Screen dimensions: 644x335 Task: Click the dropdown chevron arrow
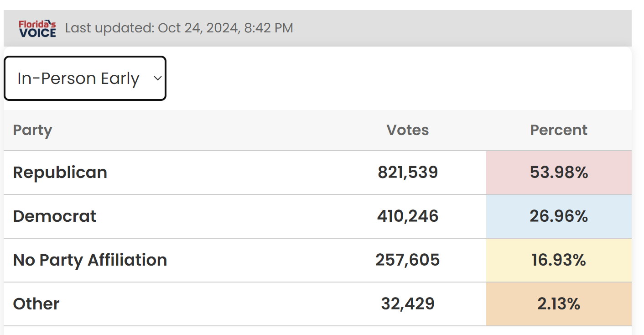point(157,79)
